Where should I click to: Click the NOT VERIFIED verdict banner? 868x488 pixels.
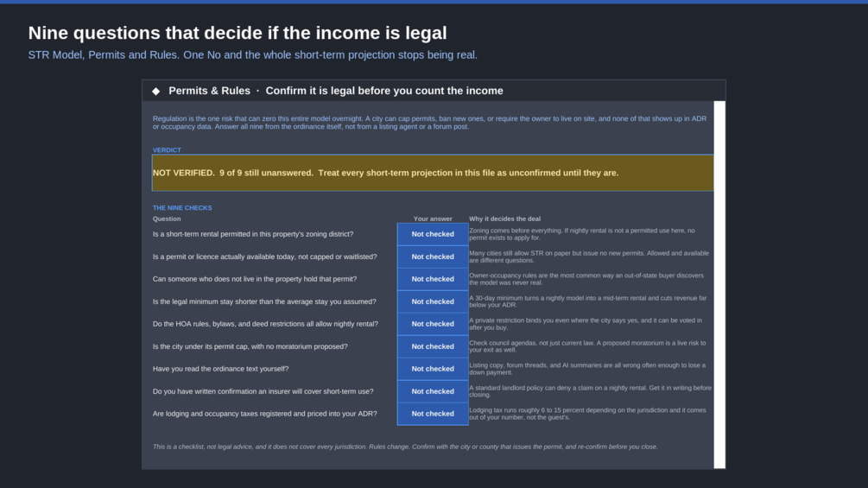click(x=433, y=173)
